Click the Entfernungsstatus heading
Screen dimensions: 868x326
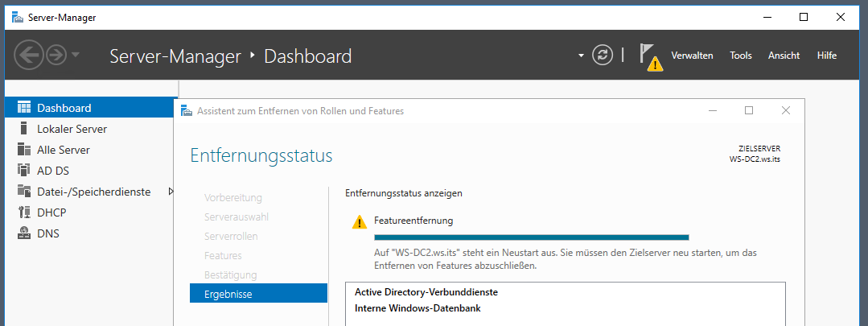pyautogui.click(x=261, y=156)
